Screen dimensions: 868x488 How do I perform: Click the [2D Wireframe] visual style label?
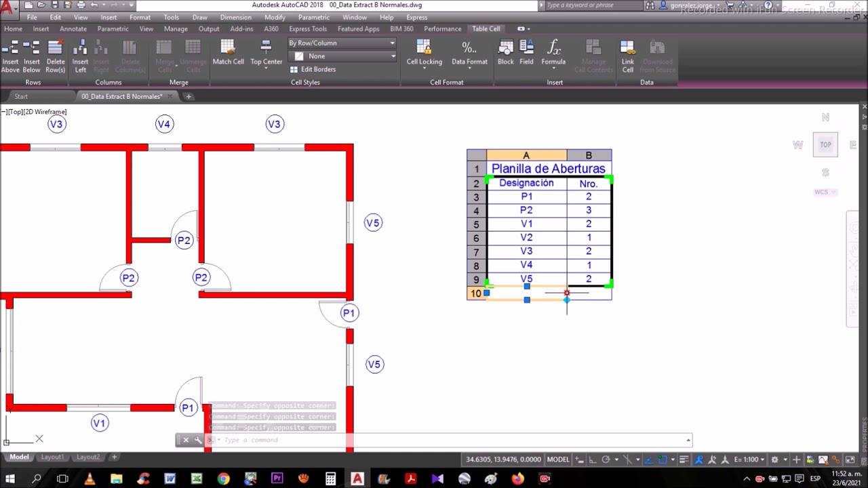45,111
